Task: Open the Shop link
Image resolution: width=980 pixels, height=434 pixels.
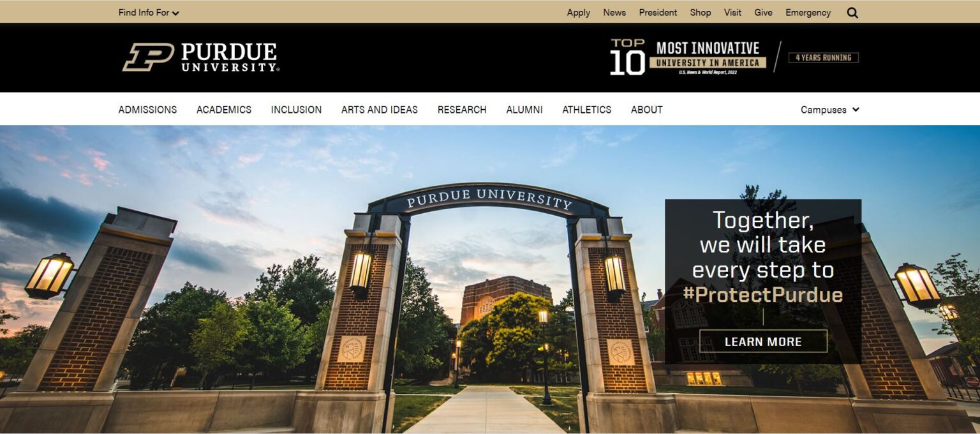Action: (701, 13)
